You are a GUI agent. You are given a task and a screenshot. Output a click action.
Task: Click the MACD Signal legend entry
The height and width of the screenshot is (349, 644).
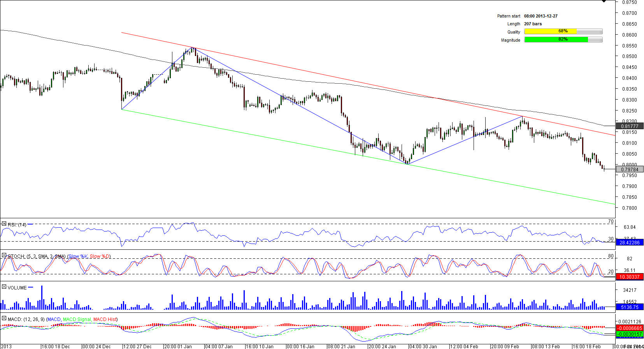coord(77,319)
